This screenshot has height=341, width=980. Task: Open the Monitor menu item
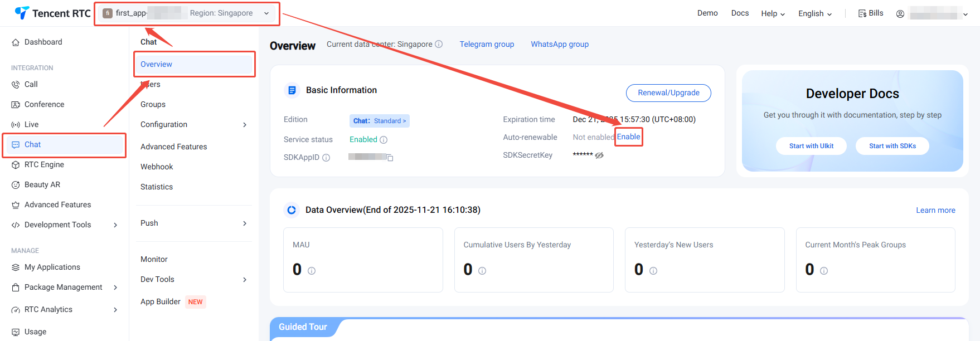pyautogui.click(x=154, y=259)
